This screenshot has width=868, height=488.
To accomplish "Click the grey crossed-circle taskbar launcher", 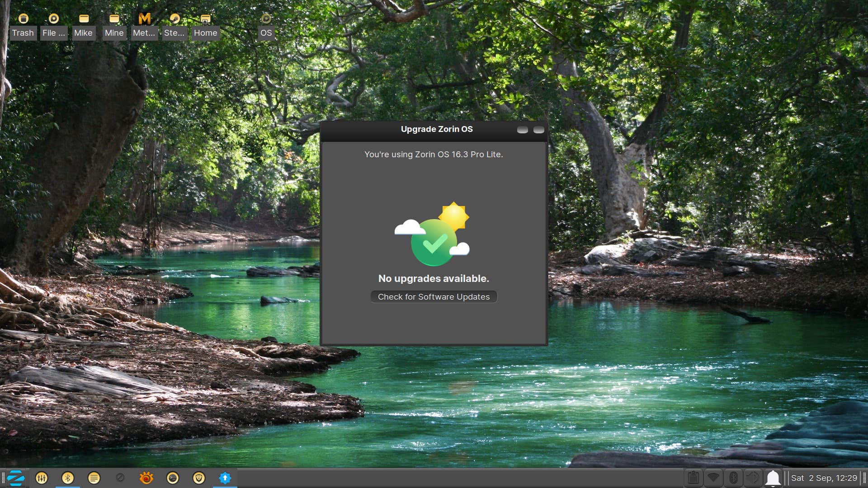I will tap(120, 478).
